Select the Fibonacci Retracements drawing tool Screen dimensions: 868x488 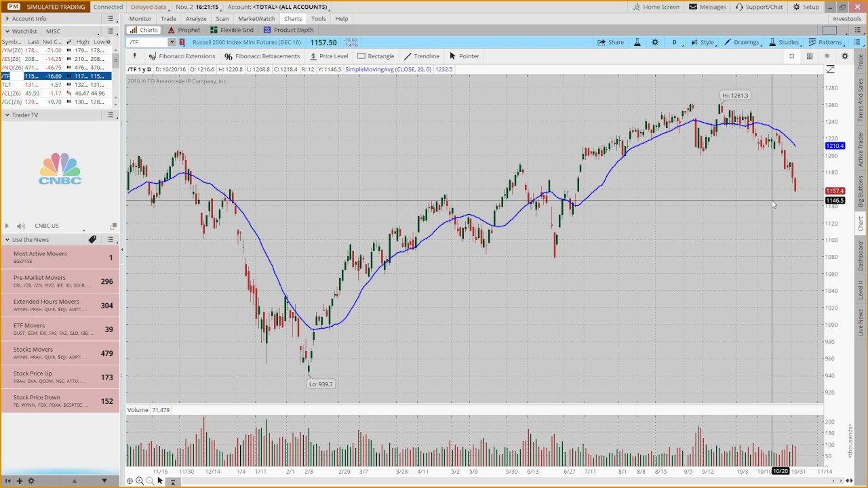click(x=262, y=56)
